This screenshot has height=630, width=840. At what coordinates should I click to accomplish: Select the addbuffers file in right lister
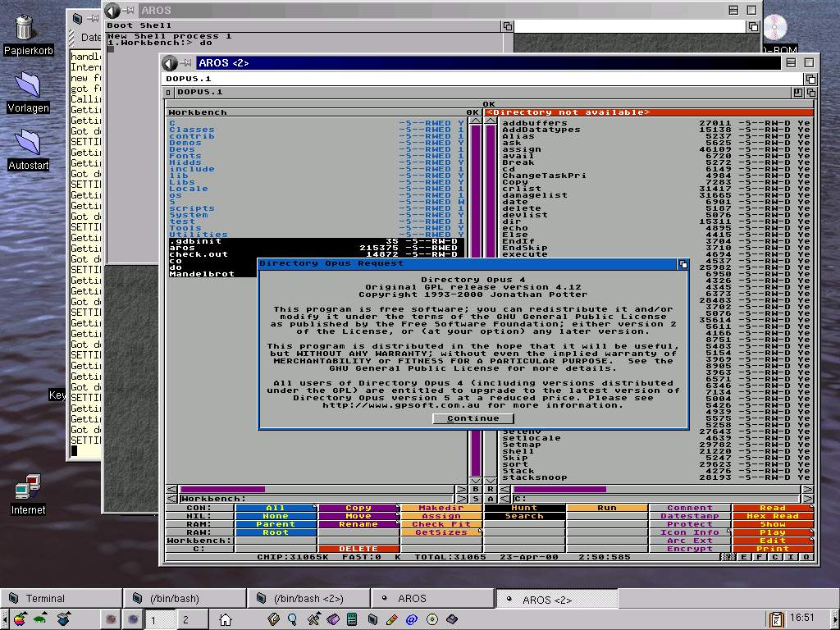click(657, 123)
